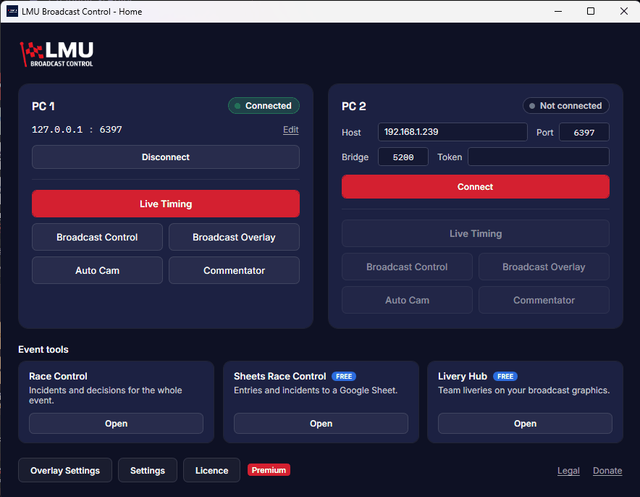Connect to PC 2
The image size is (640, 497).
pos(476,186)
